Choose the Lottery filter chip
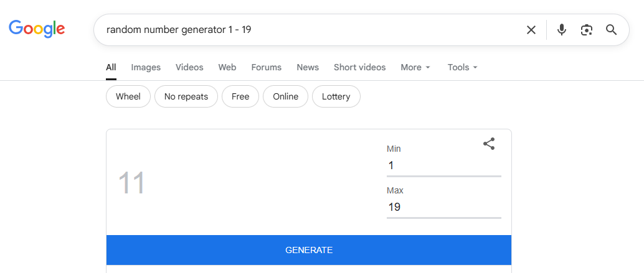The image size is (644, 273). 336,96
